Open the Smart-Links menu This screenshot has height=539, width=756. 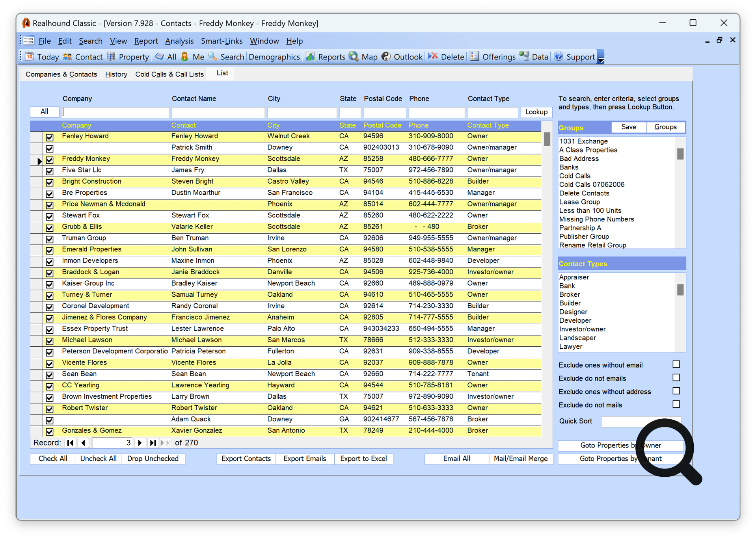click(222, 41)
